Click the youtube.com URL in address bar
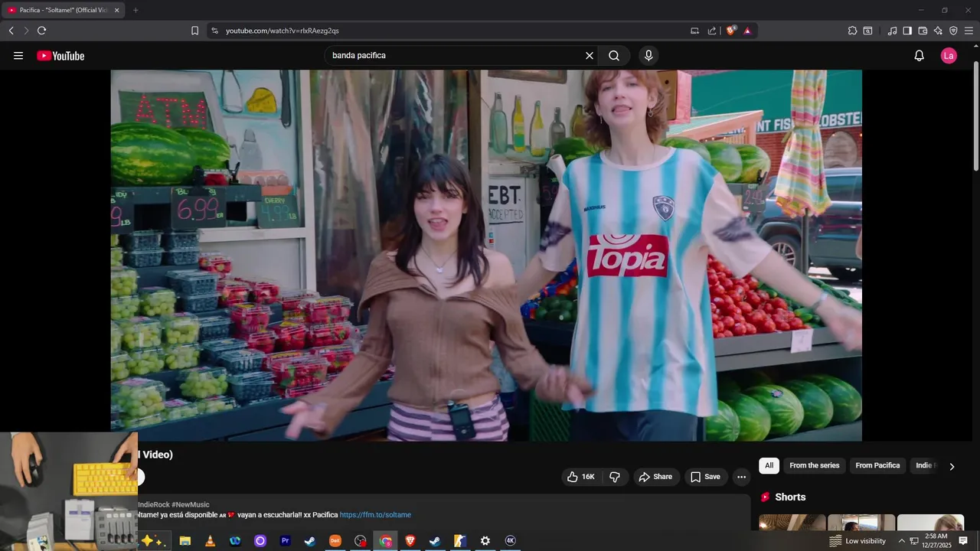 pyautogui.click(x=283, y=31)
